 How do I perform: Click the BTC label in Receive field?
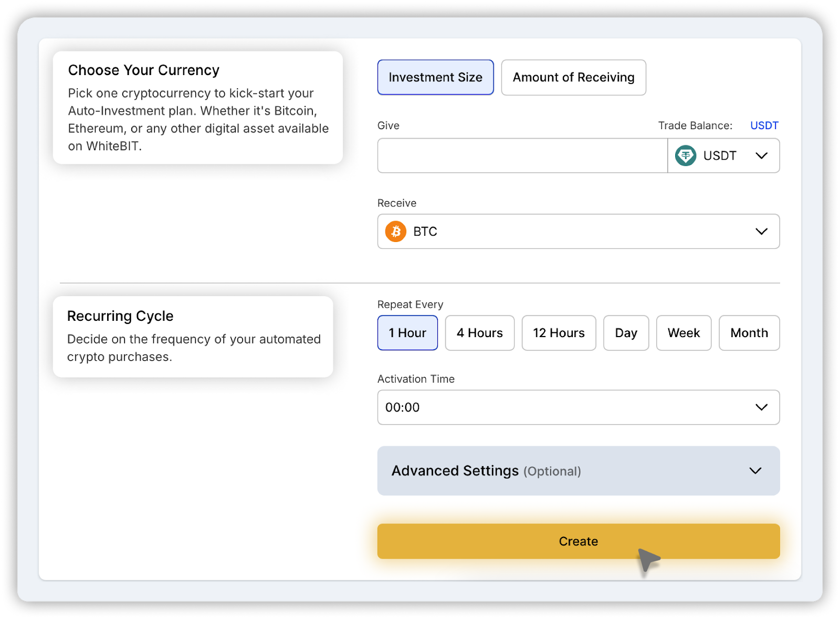tap(425, 232)
